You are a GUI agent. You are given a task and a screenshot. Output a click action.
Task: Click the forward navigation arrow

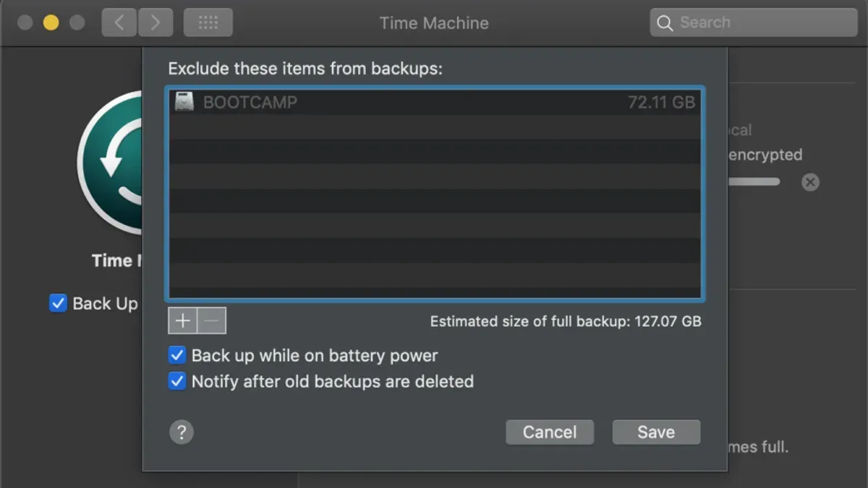(155, 22)
